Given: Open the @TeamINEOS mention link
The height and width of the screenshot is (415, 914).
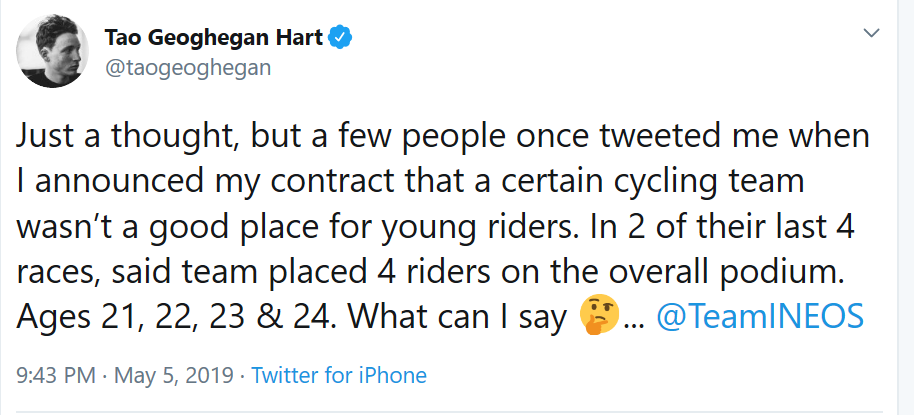Looking at the screenshot, I should (x=759, y=317).
